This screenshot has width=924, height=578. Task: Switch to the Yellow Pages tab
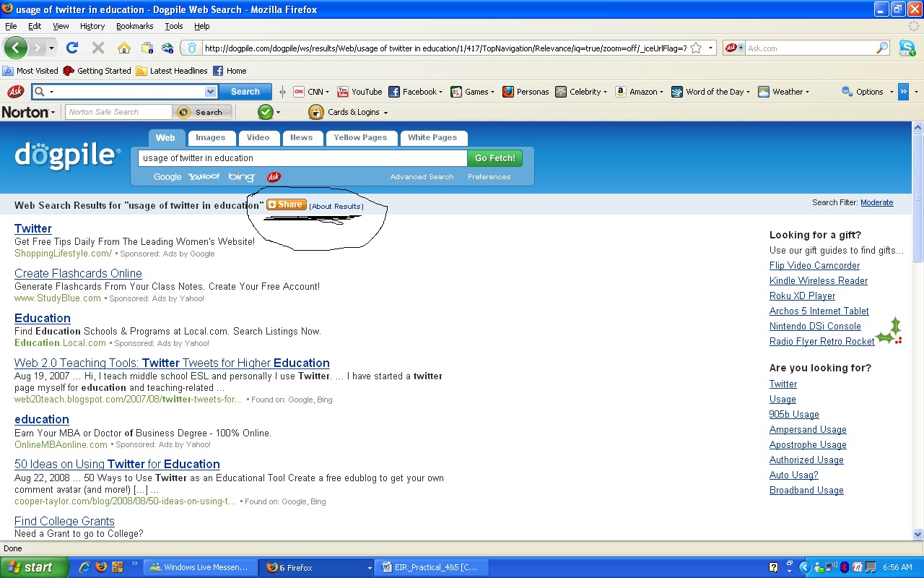[x=360, y=137]
